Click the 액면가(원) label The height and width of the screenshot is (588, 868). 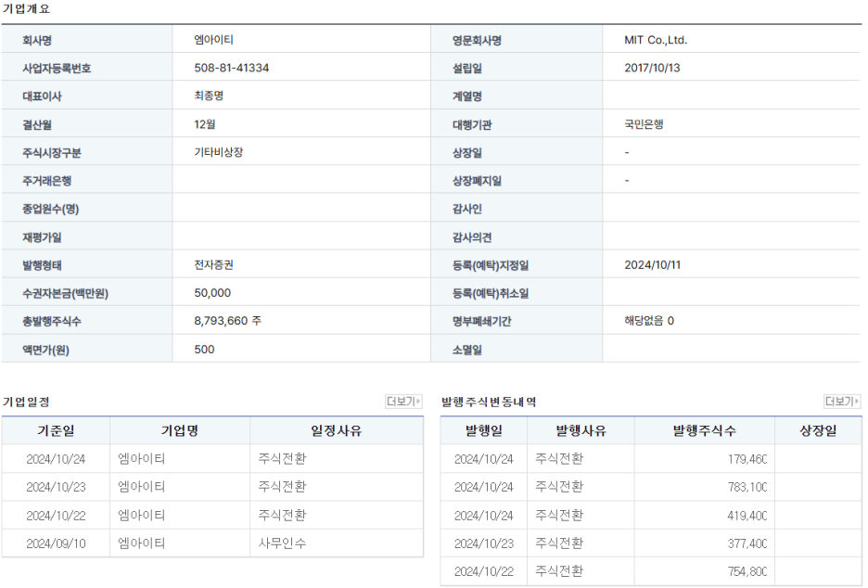[x=45, y=350]
